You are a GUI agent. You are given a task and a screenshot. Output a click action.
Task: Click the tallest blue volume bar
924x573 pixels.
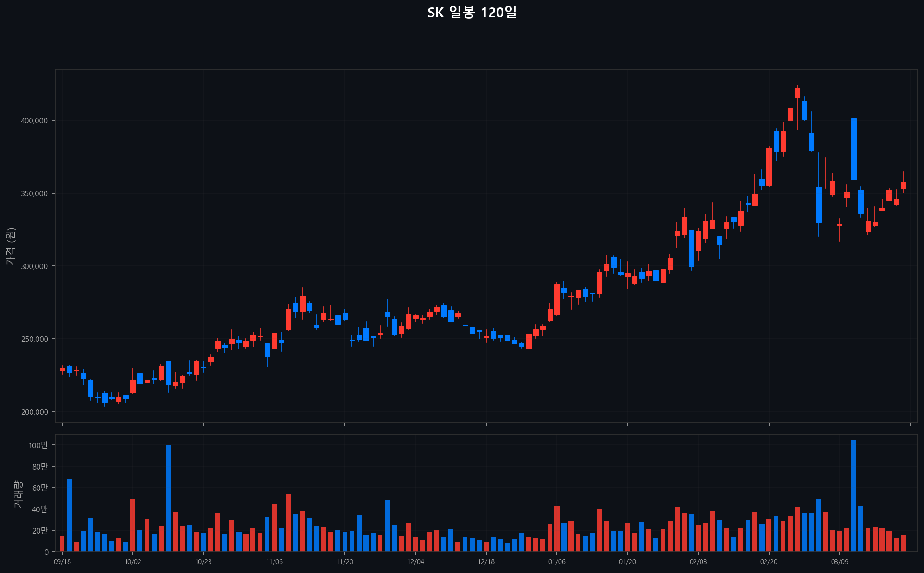[854, 496]
